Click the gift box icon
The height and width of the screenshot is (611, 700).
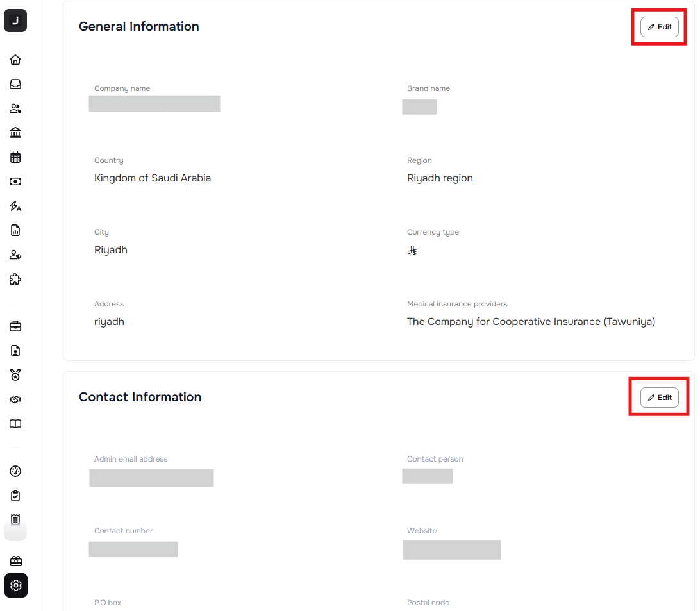coord(15,561)
